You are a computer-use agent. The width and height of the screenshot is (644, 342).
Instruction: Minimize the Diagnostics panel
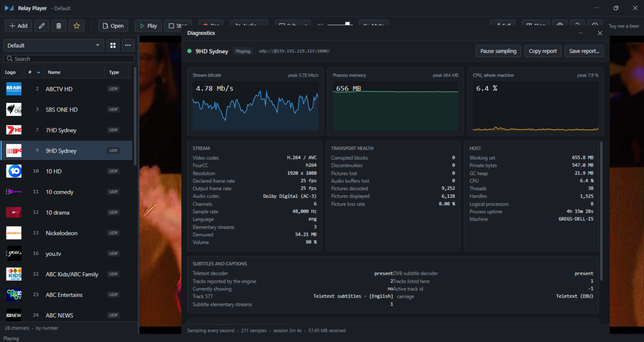(581, 33)
